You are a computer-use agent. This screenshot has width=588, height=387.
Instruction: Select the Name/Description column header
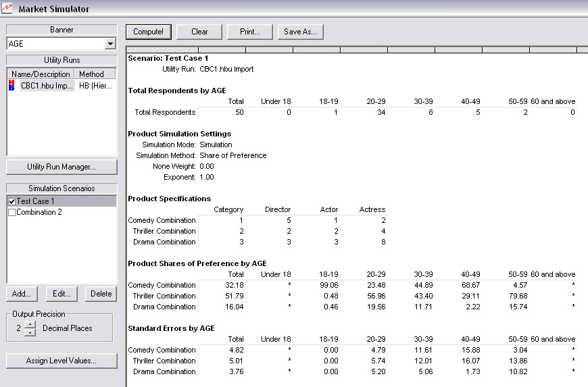click(x=41, y=74)
